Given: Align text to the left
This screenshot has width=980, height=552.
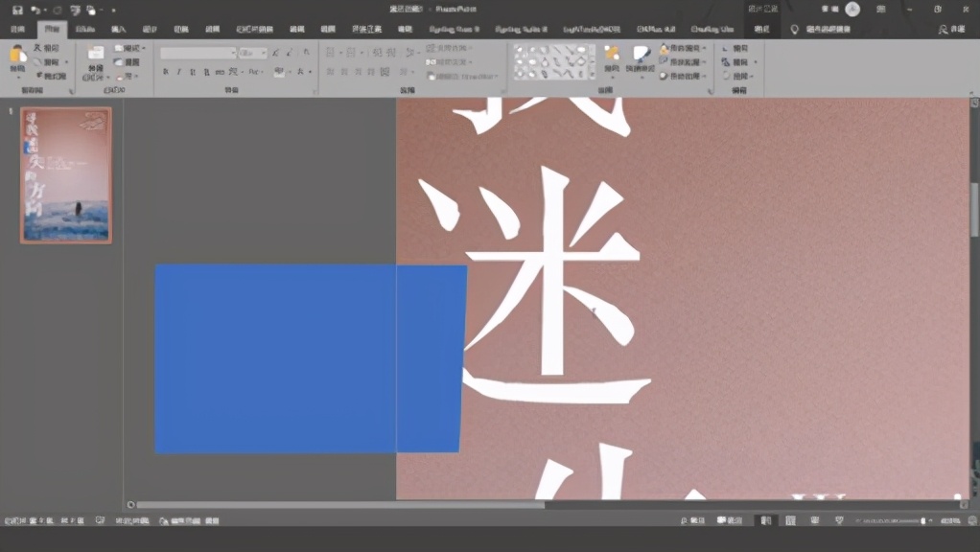Looking at the screenshot, I should tap(330, 73).
